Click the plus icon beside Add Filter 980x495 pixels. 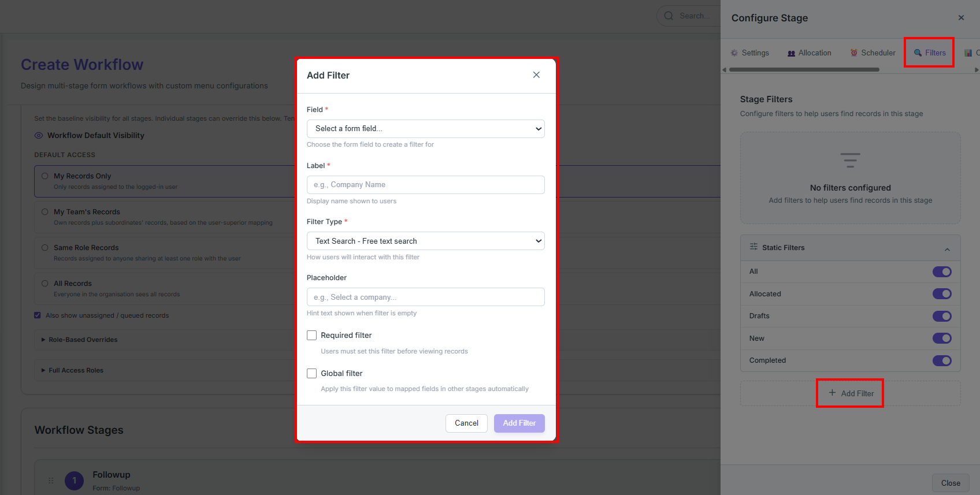832,393
